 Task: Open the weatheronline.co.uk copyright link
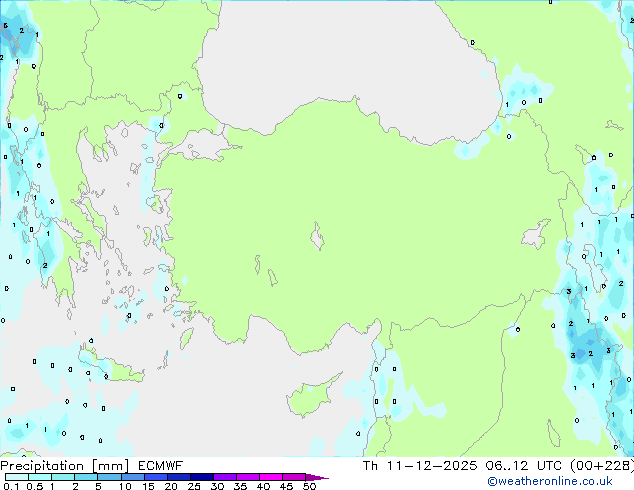pyautogui.click(x=550, y=481)
